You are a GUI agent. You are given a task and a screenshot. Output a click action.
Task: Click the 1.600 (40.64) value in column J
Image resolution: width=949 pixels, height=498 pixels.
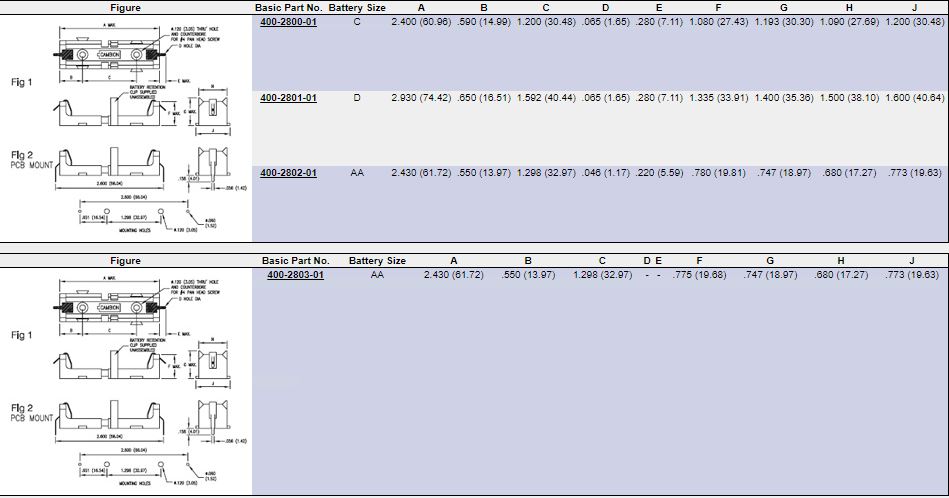coord(914,98)
